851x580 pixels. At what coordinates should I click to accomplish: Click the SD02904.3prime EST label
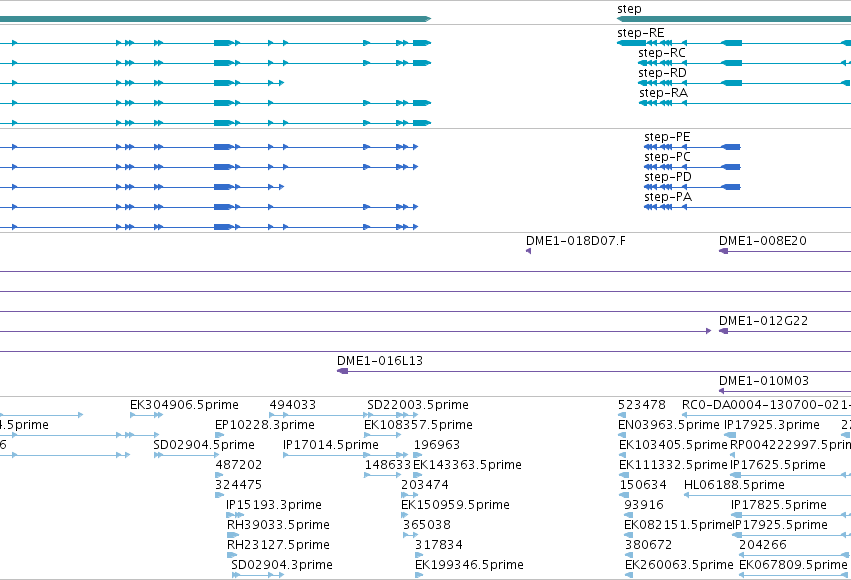(282, 565)
